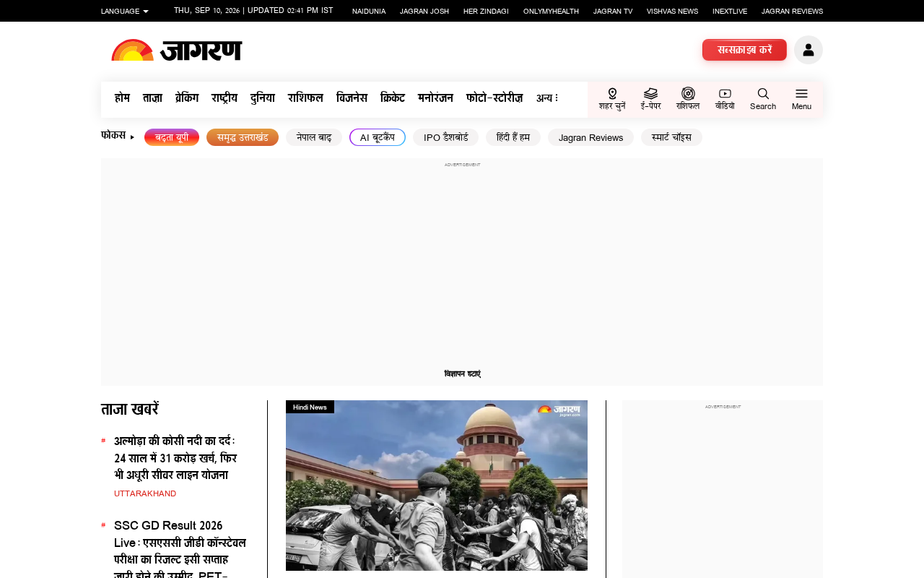924x578 pixels.
Task: Open the क्रिकेट navigation item
Action: (393, 98)
